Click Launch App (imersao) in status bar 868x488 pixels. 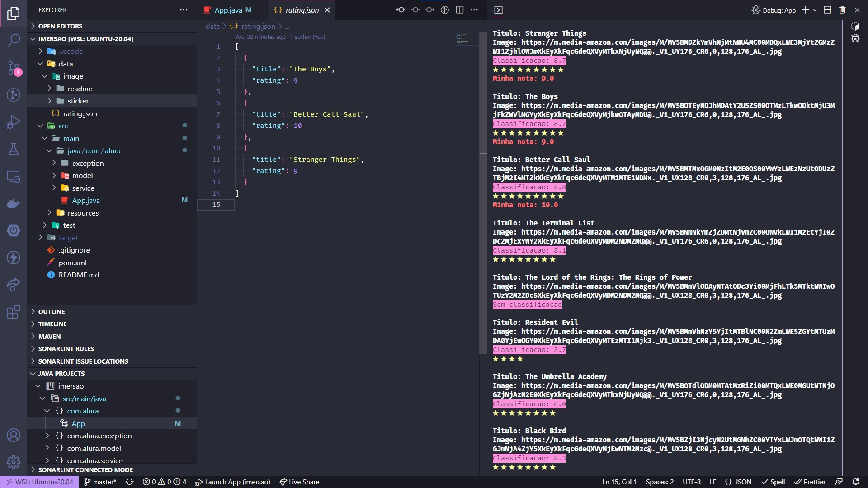(x=233, y=482)
